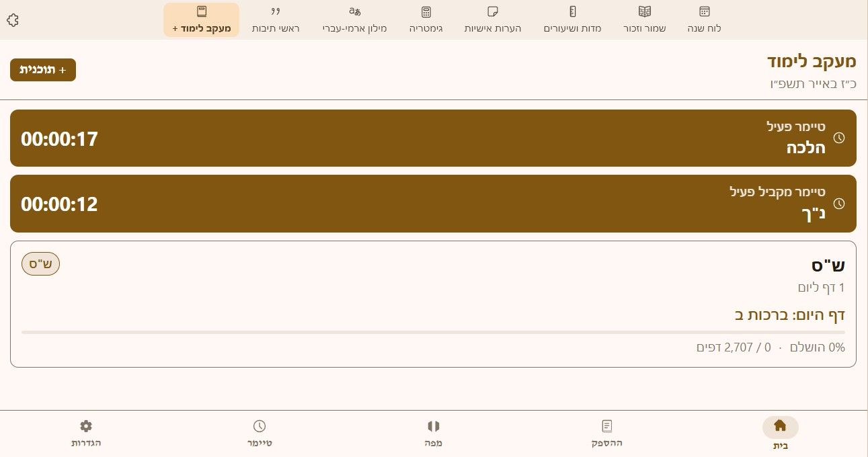Open the active הלכה timer card
Screen dimensions: 868x457
tap(434, 138)
